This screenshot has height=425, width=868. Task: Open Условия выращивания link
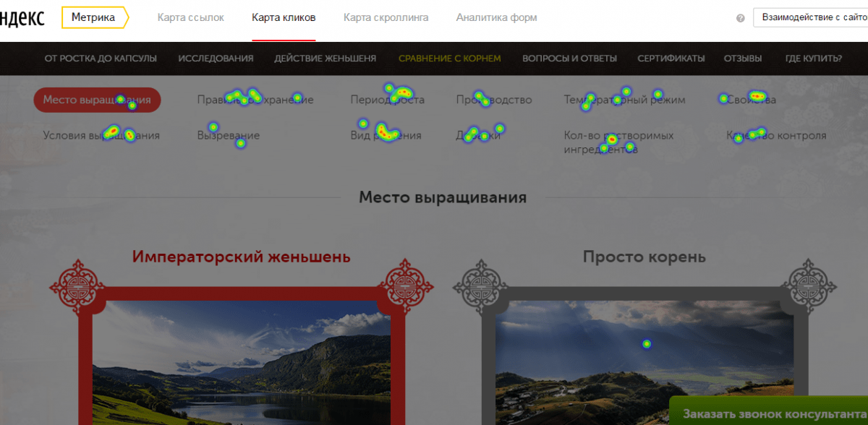click(x=101, y=135)
